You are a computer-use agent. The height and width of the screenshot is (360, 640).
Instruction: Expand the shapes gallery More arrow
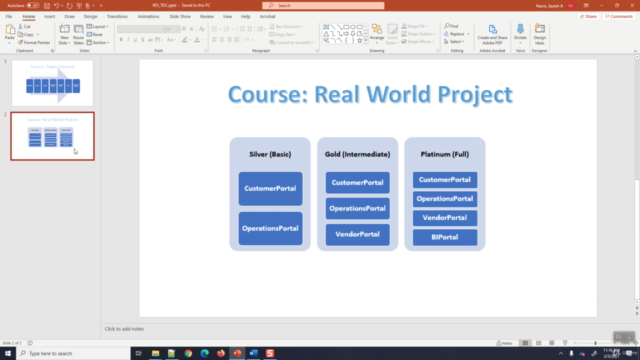(366, 40)
